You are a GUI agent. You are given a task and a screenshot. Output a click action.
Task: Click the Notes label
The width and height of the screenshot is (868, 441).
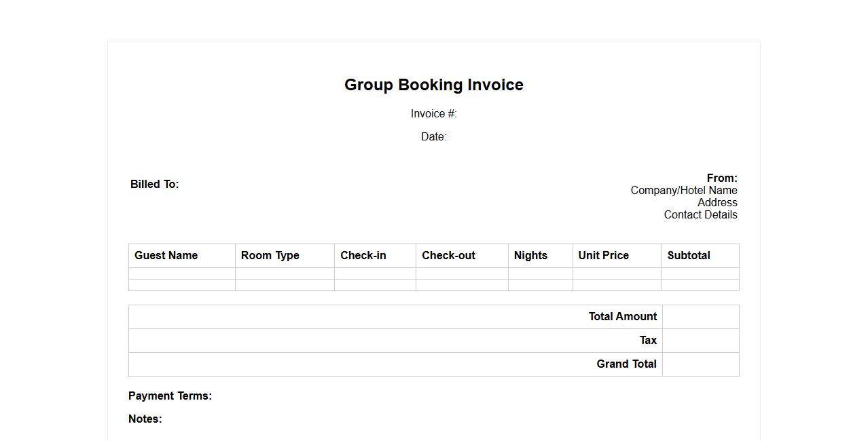[145, 419]
